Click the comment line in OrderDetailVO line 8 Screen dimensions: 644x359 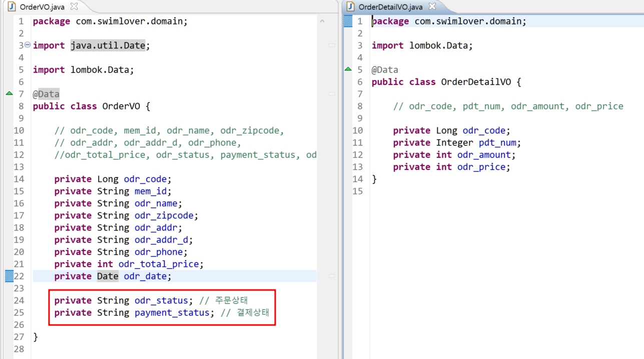click(x=508, y=106)
